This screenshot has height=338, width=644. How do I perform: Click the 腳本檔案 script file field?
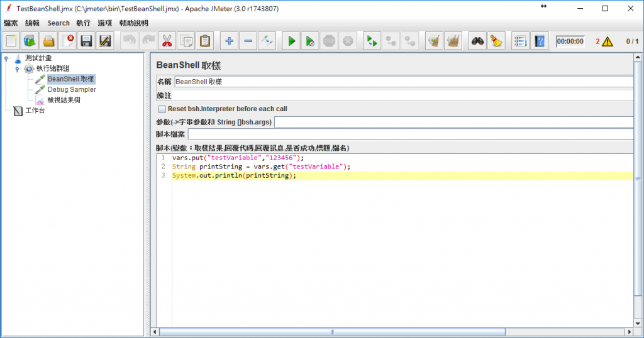411,134
